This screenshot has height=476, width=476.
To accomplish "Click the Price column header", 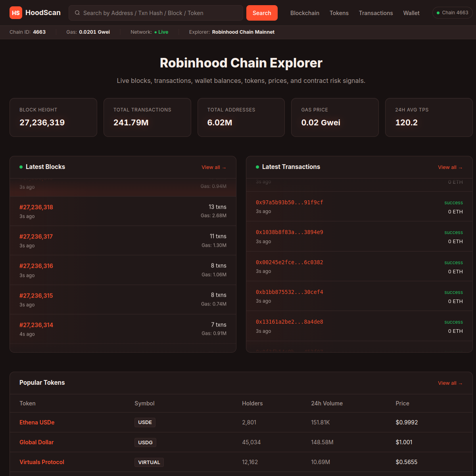I will pyautogui.click(x=402, y=403).
